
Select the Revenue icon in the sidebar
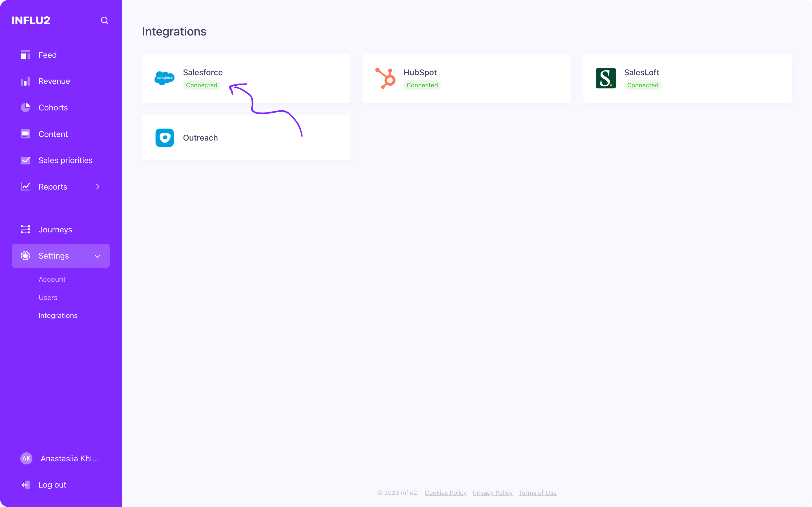coord(25,81)
